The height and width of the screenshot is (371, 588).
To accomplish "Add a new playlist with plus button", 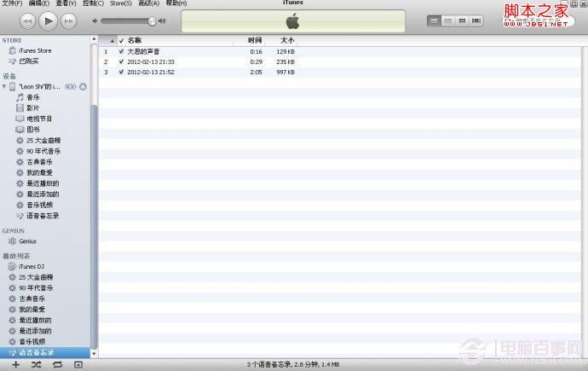I will click(x=15, y=365).
